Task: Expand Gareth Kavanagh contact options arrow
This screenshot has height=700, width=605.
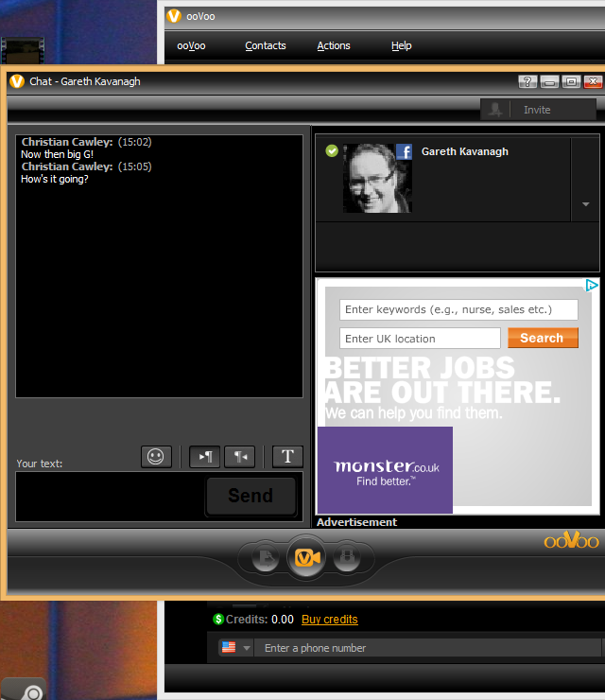Action: [x=586, y=204]
